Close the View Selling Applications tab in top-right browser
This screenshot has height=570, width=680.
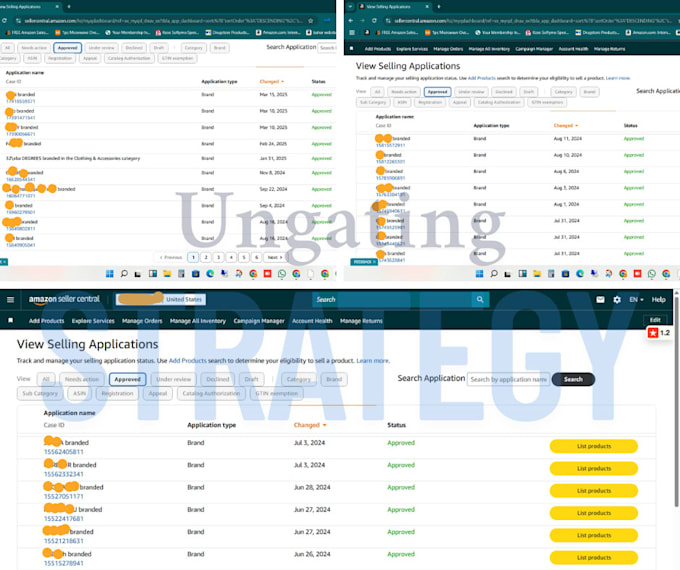[427, 7]
